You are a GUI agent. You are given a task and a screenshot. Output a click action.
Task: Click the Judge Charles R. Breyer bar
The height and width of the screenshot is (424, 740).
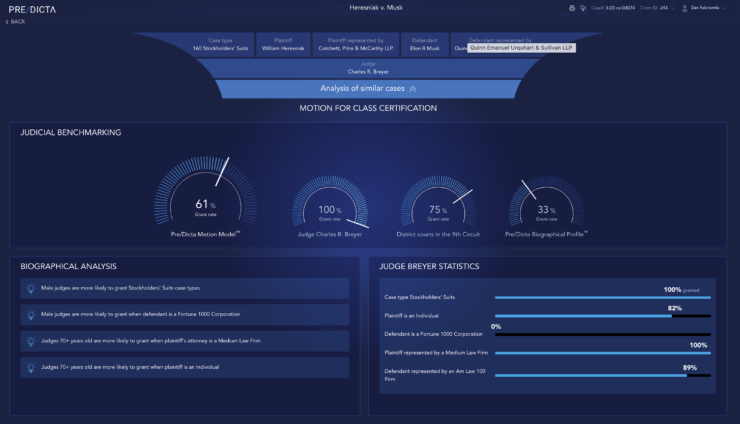pyautogui.click(x=368, y=69)
